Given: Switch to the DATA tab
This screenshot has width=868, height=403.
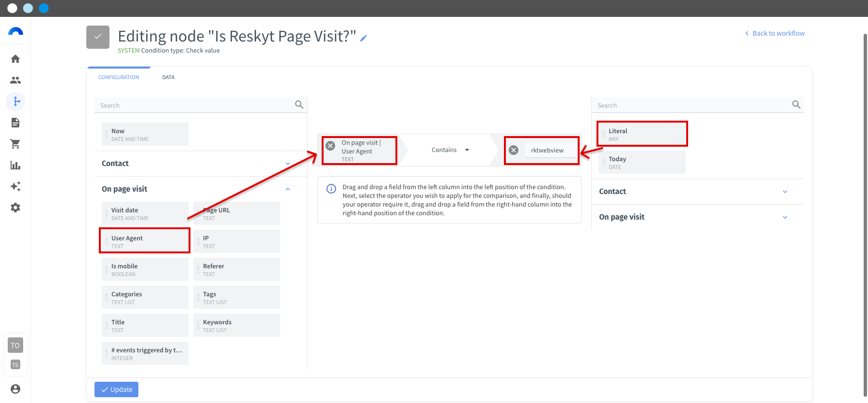Looking at the screenshot, I should [168, 77].
